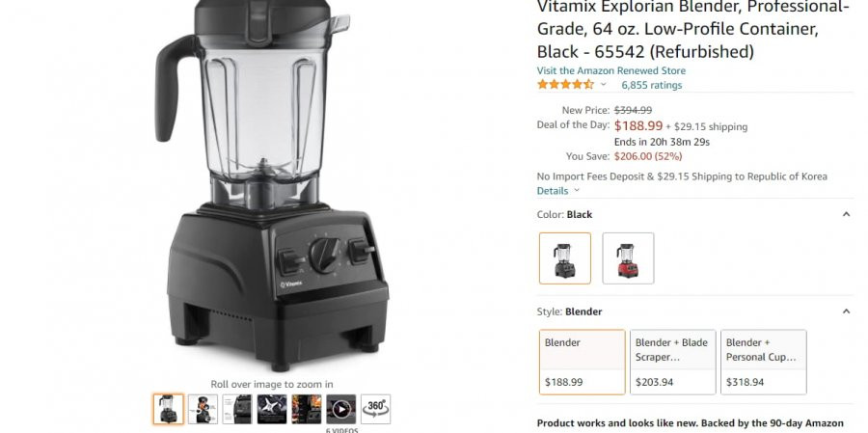Image resolution: width=868 pixels, height=433 pixels.
Task: Choose the Red color swatch
Action: pos(628,258)
